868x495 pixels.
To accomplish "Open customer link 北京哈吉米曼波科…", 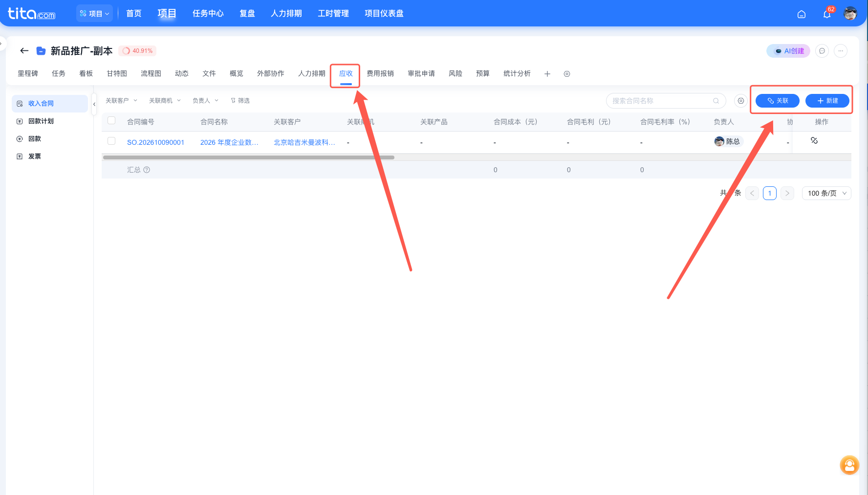I will 304,142.
